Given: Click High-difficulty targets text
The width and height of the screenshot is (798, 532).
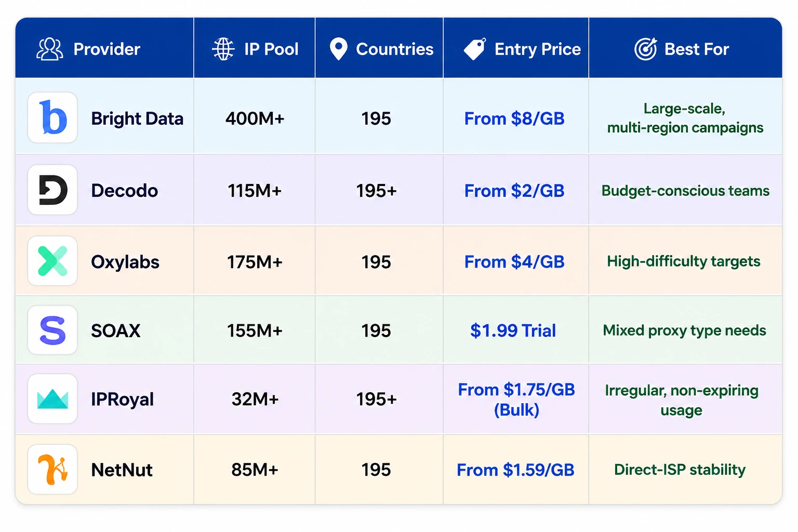Looking at the screenshot, I should point(684,261).
